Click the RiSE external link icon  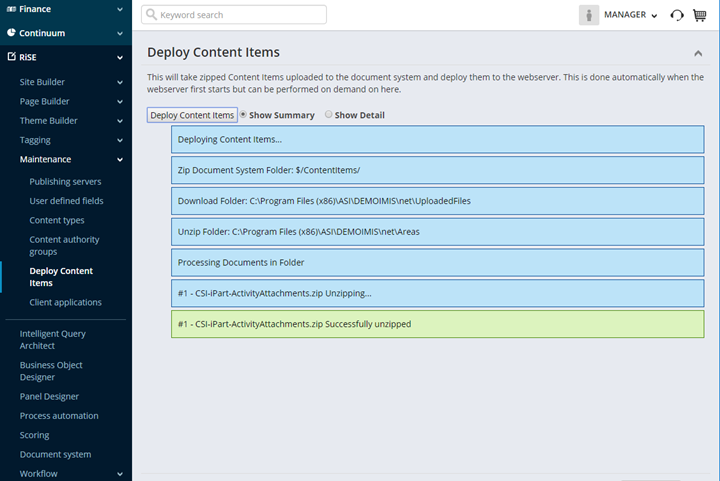click(x=11, y=58)
